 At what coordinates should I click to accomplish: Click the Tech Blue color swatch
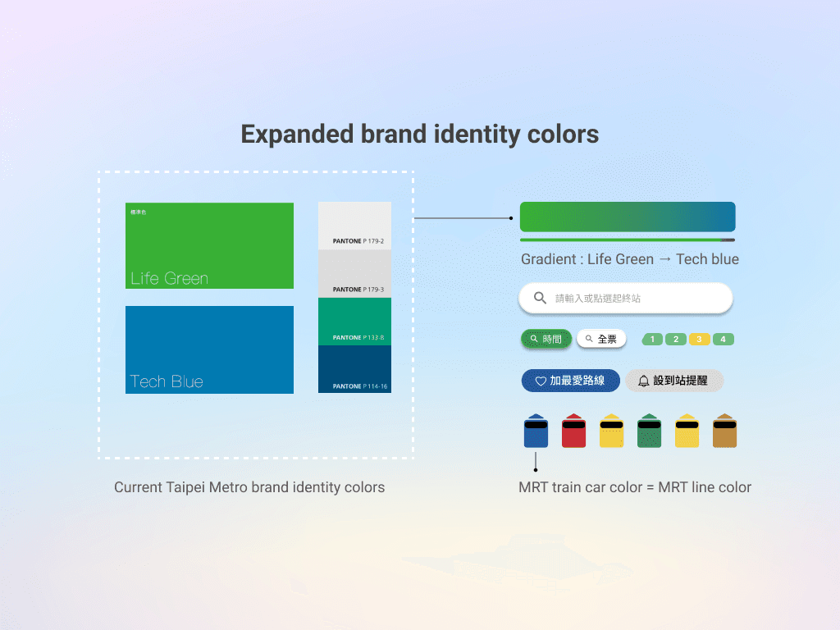[x=209, y=349]
